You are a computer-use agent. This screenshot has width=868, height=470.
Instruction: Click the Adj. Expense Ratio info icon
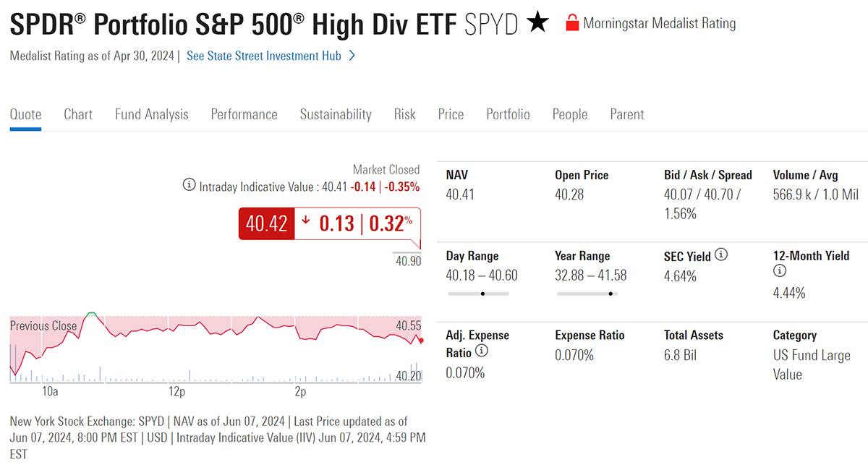click(x=481, y=351)
